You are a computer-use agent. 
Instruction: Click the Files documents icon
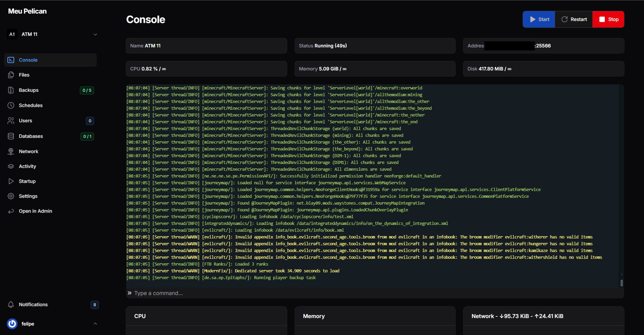(x=11, y=75)
